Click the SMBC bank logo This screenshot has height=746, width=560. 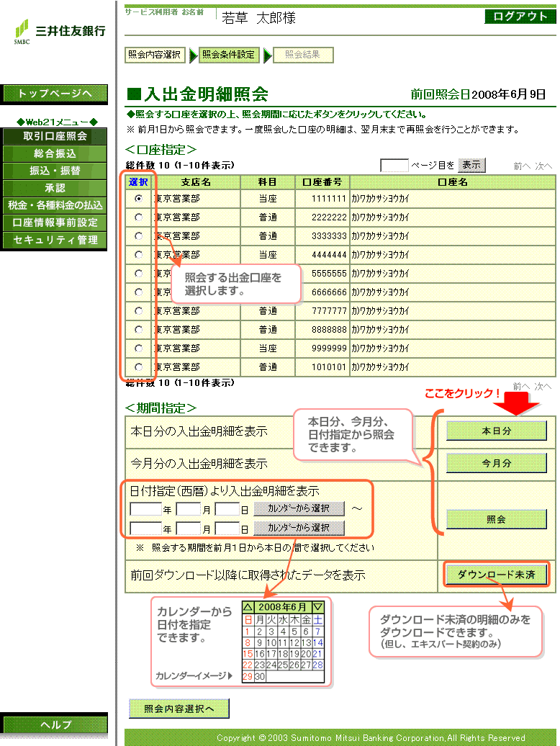[60, 32]
